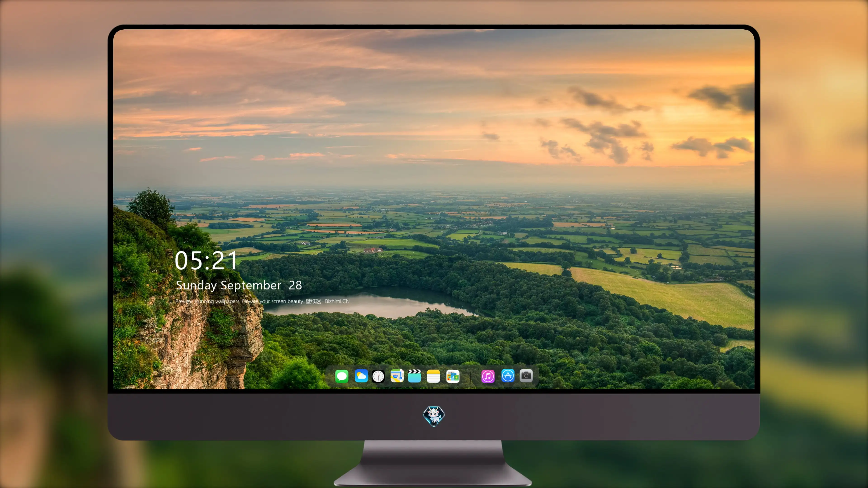The width and height of the screenshot is (868, 488).
Task: Open the Clock app in the dock
Action: (x=378, y=376)
